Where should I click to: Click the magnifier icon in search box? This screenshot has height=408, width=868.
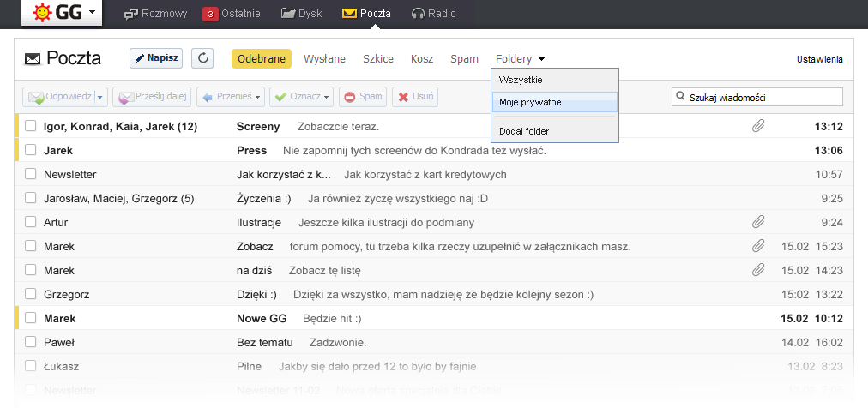[x=680, y=97]
